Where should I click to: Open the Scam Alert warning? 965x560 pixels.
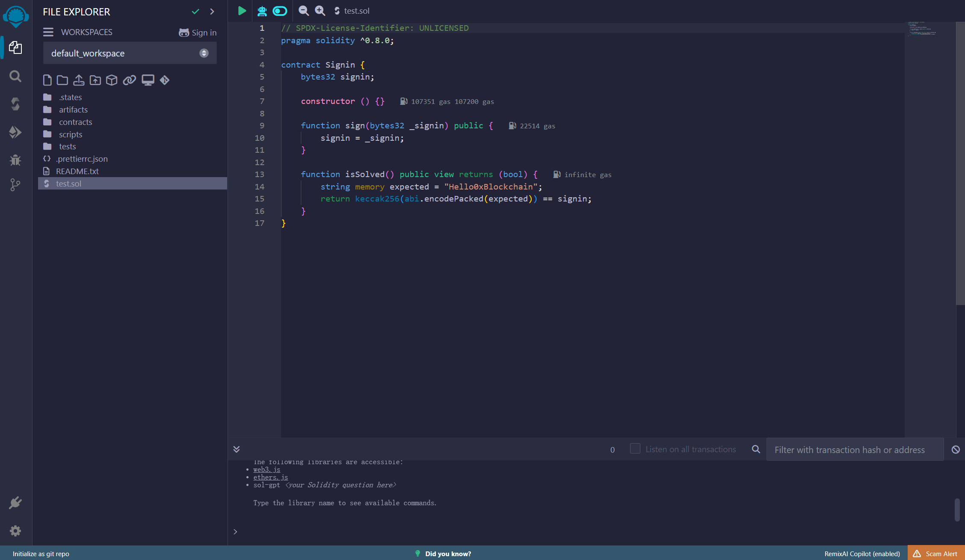point(935,554)
